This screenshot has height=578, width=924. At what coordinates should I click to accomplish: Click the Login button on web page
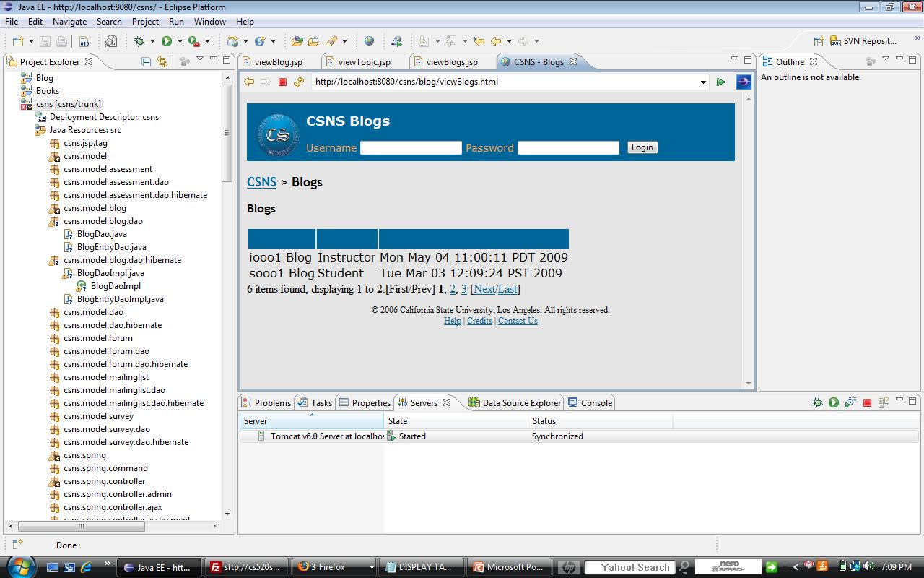(x=642, y=147)
